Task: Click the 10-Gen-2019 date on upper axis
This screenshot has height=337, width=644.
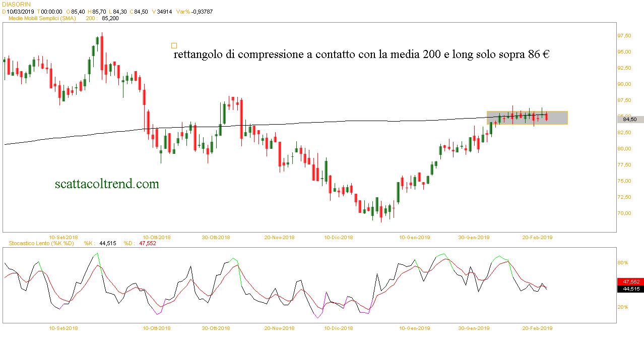Action: pos(414,237)
